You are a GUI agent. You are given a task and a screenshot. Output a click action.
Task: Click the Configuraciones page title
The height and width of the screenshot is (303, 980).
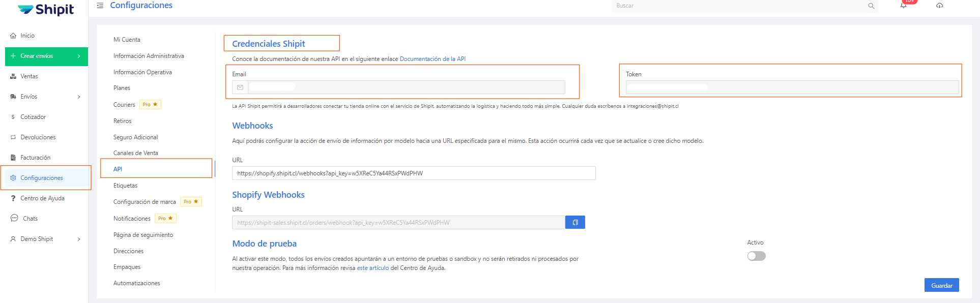point(141,6)
